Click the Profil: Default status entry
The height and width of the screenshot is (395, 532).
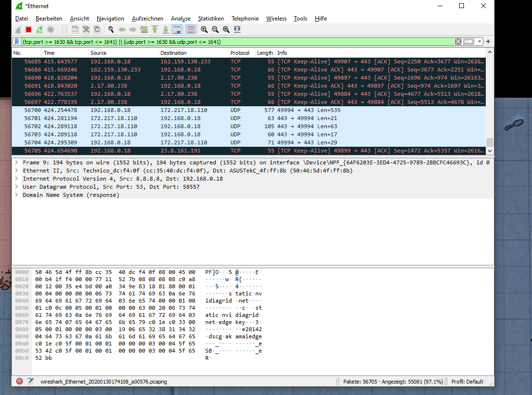(467, 382)
